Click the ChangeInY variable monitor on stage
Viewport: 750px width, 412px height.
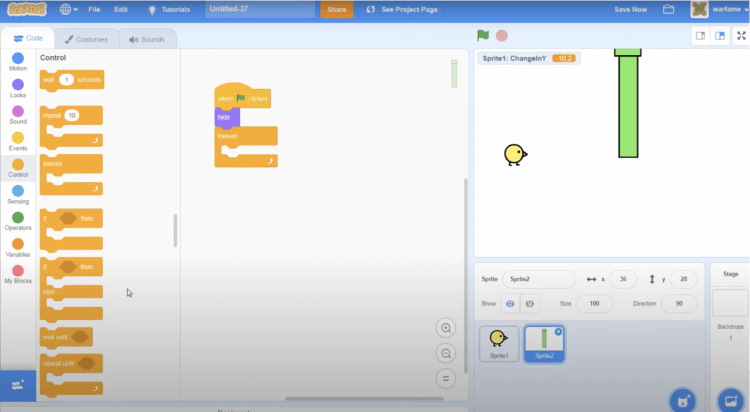529,58
